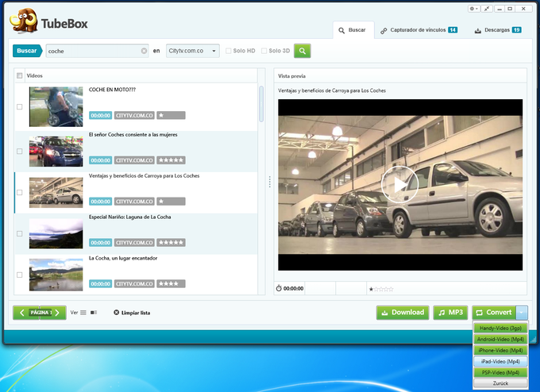The width and height of the screenshot is (540, 392).
Task: Click title 'Especial Nariño: Laguna de La Cocha'
Action: pyautogui.click(x=129, y=217)
